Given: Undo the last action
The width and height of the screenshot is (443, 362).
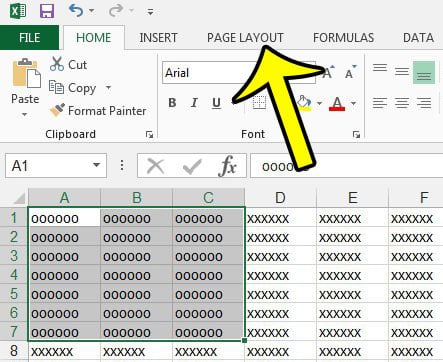Looking at the screenshot, I should coord(76,11).
